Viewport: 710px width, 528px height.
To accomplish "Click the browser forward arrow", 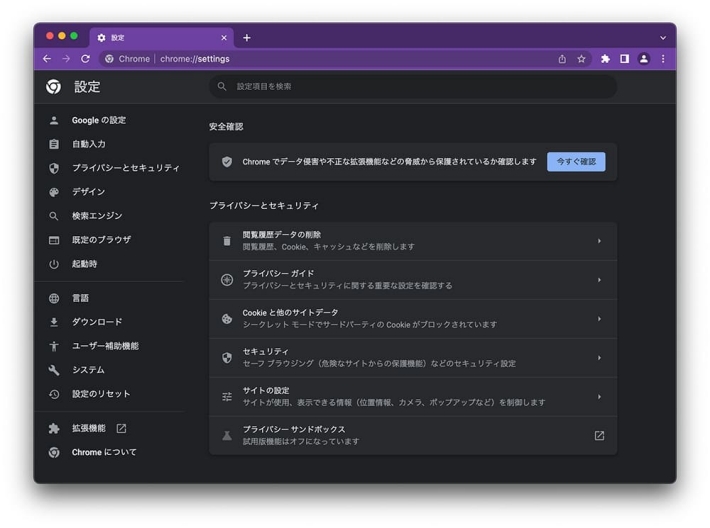I will 66,59.
